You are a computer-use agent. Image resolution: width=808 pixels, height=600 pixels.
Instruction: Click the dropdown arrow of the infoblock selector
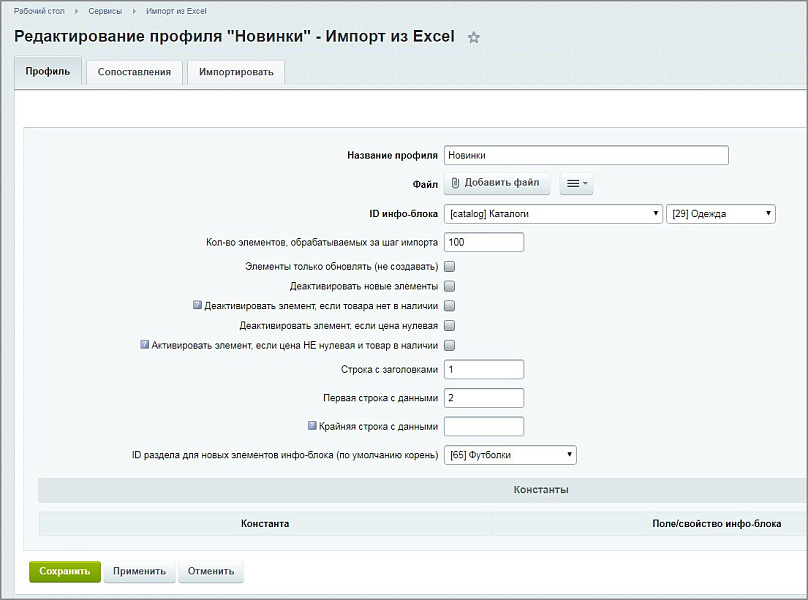656,213
